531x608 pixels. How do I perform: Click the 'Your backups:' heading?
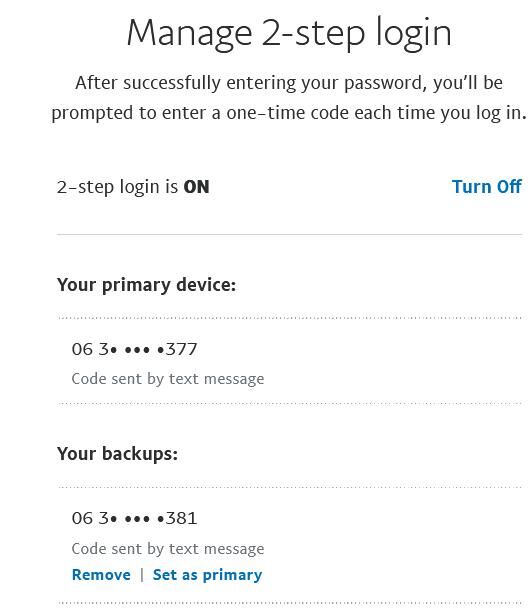(118, 454)
